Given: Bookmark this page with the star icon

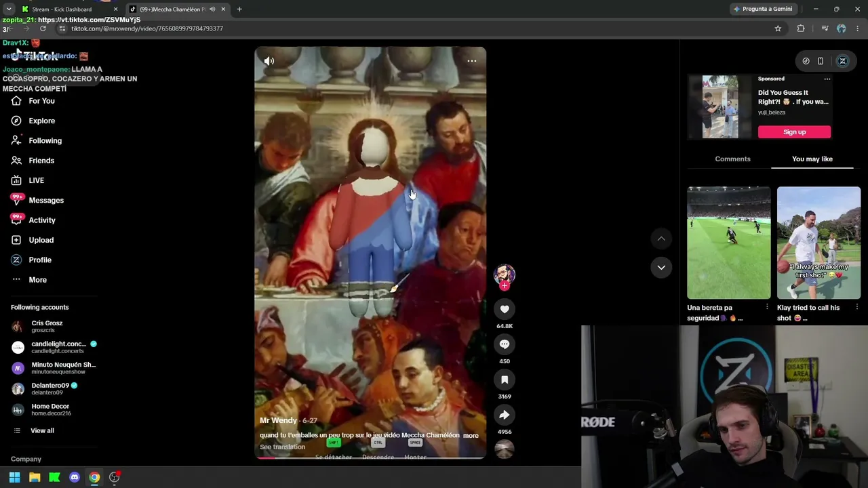Looking at the screenshot, I should [778, 28].
